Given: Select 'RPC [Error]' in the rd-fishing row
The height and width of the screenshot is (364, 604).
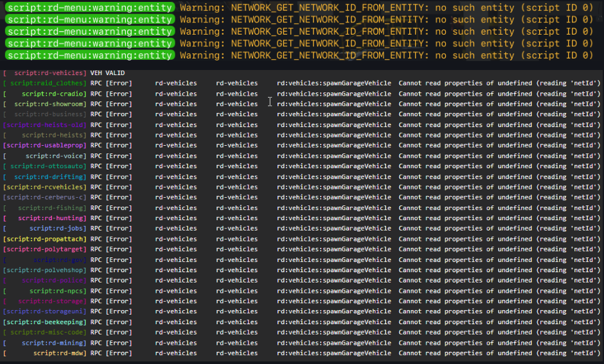Looking at the screenshot, I should [x=111, y=208].
